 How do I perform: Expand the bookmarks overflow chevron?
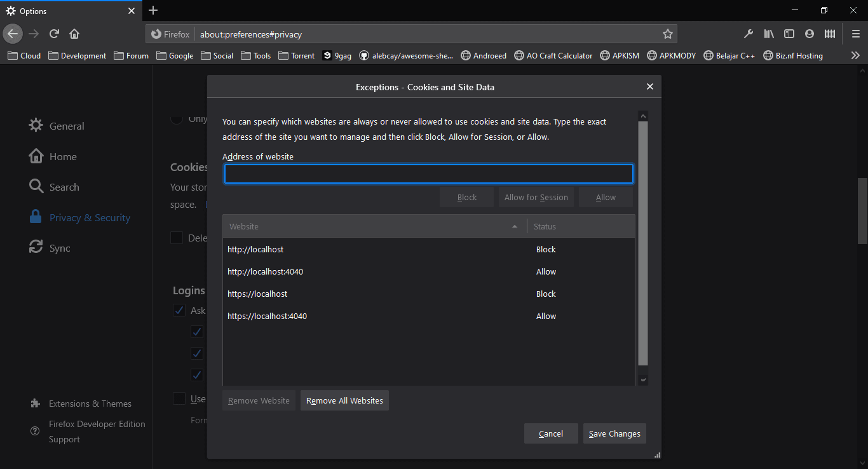[x=855, y=55]
